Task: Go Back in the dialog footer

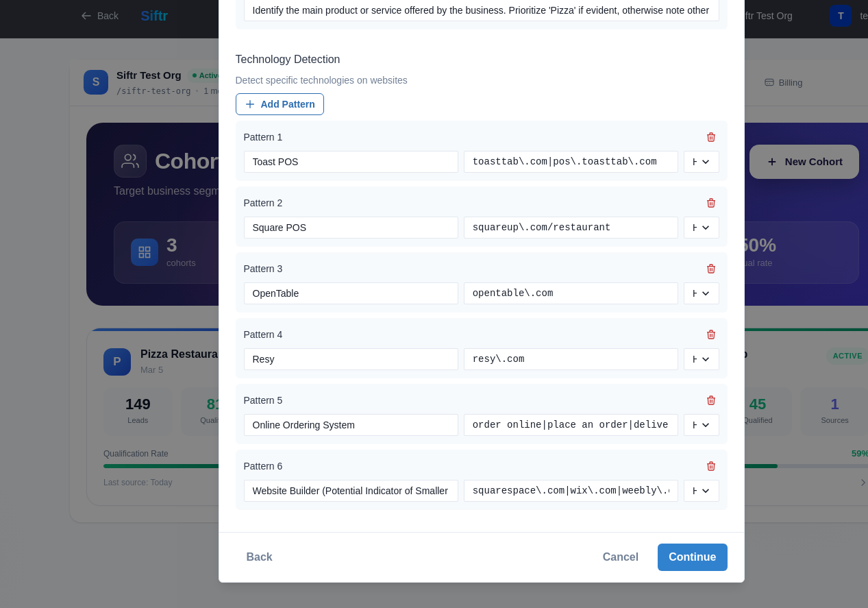Action: (x=260, y=557)
